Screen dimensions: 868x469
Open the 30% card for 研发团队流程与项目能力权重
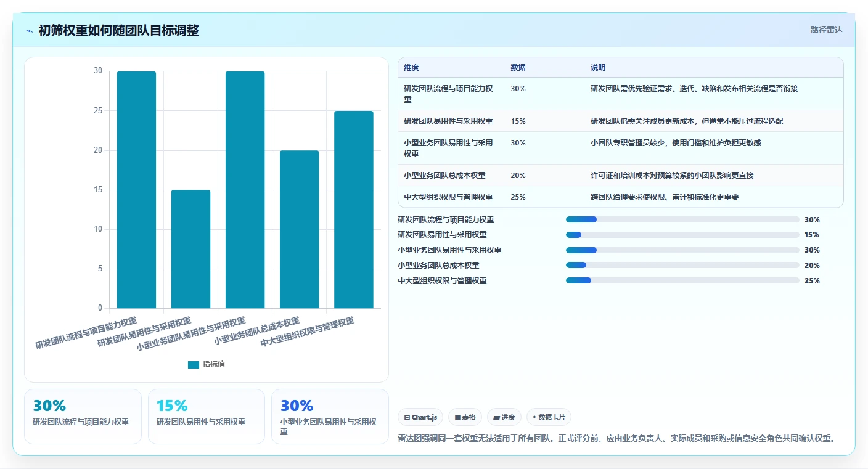[83, 417]
